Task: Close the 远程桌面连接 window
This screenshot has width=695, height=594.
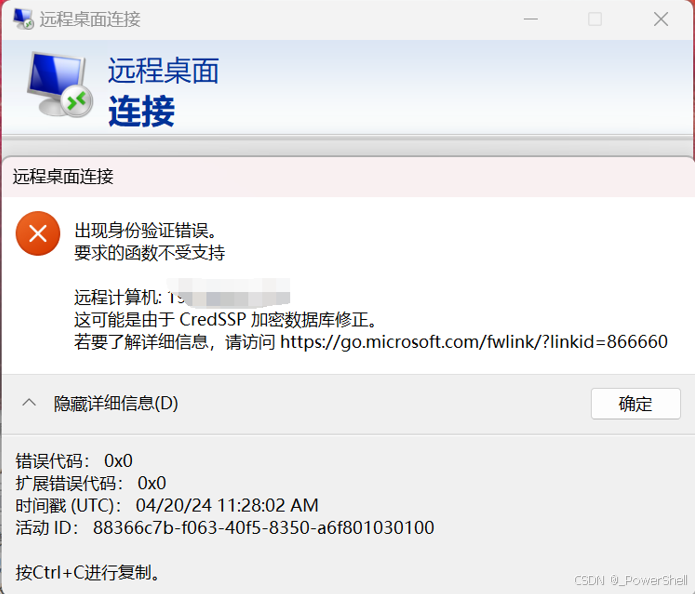Action: point(661,19)
